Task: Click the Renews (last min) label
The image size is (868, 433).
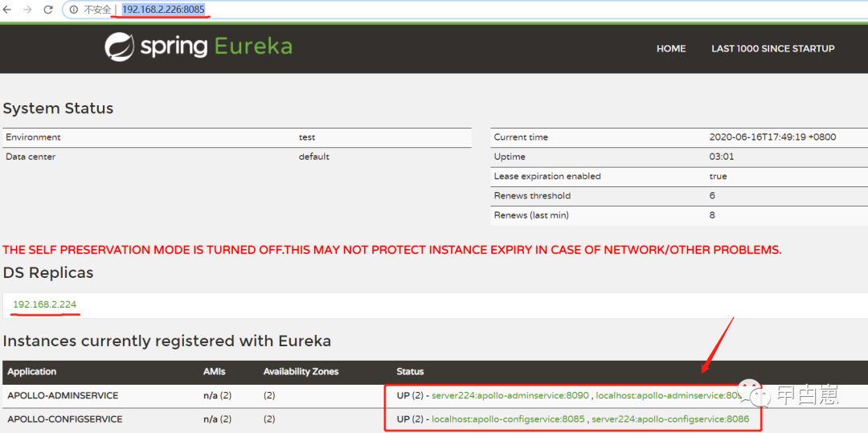Action: point(531,215)
